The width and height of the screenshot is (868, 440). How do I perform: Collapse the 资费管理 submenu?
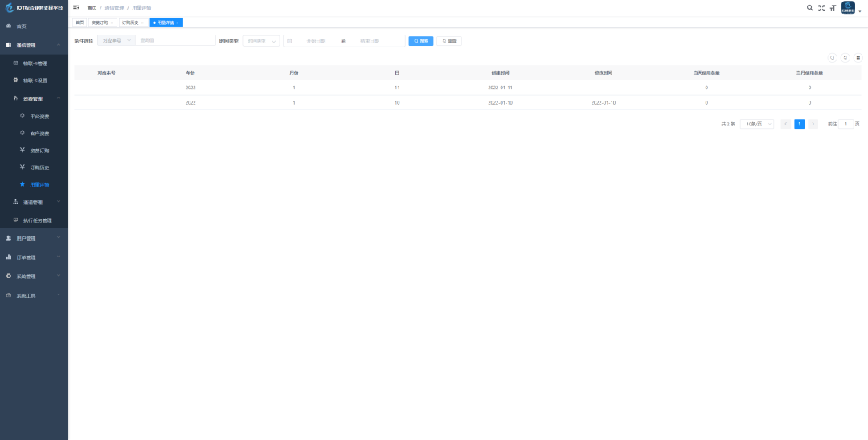34,98
